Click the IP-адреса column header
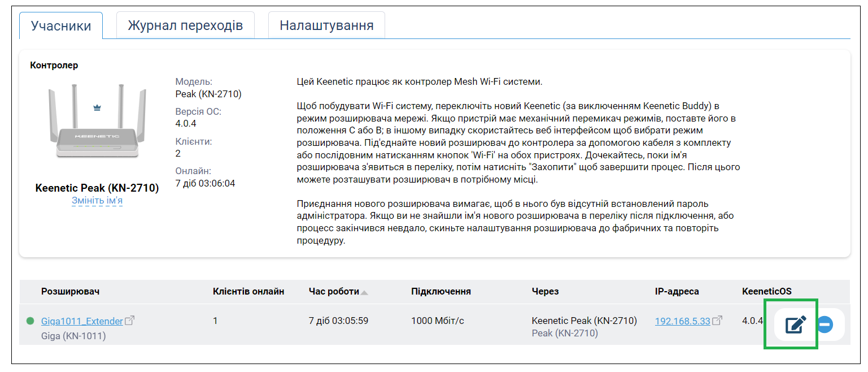Image resolution: width=868 pixels, height=372 pixels. (677, 292)
